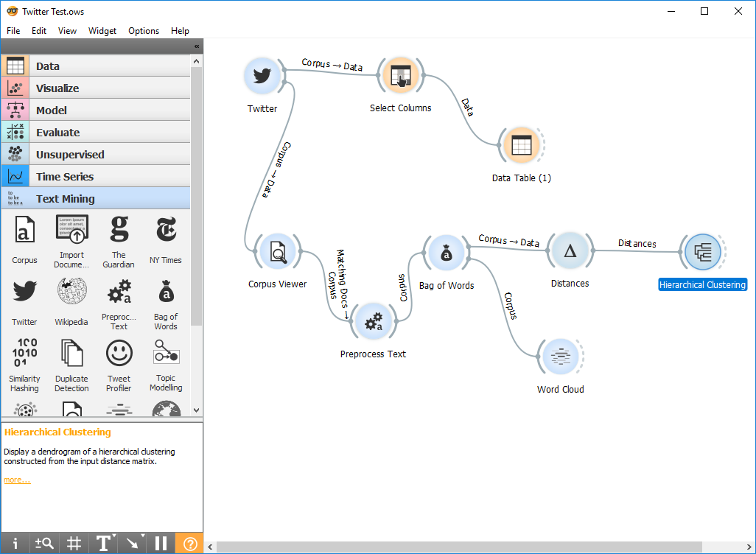This screenshot has width=756, height=554.
Task: Open the Edit menu
Action: [x=39, y=31]
